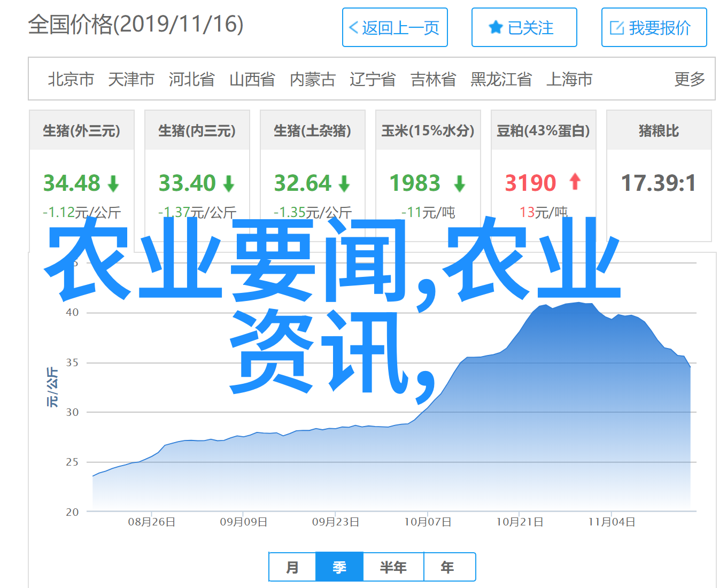
Task: Open 我要报价 quote button
Action: pos(654,27)
